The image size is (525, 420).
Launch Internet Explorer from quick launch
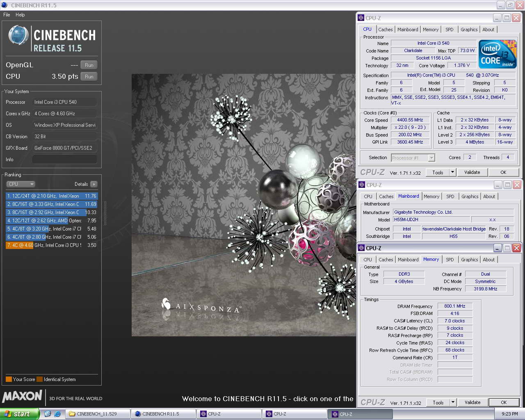click(57, 414)
